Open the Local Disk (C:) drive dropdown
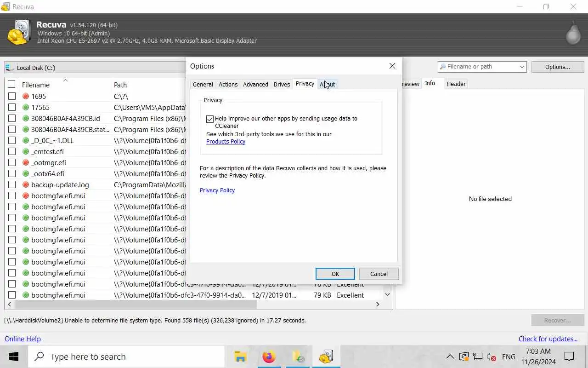The width and height of the screenshot is (588, 368). pyautogui.click(x=95, y=68)
